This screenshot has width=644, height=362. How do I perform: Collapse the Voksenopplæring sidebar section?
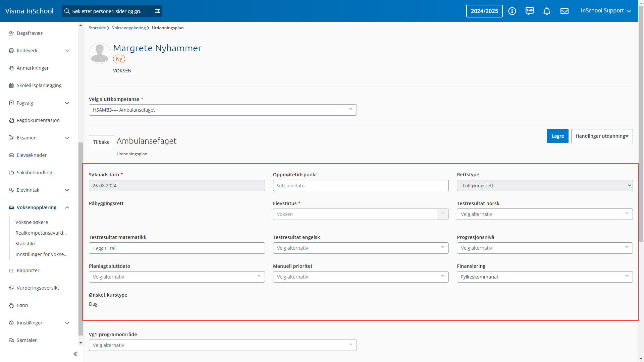(67, 207)
